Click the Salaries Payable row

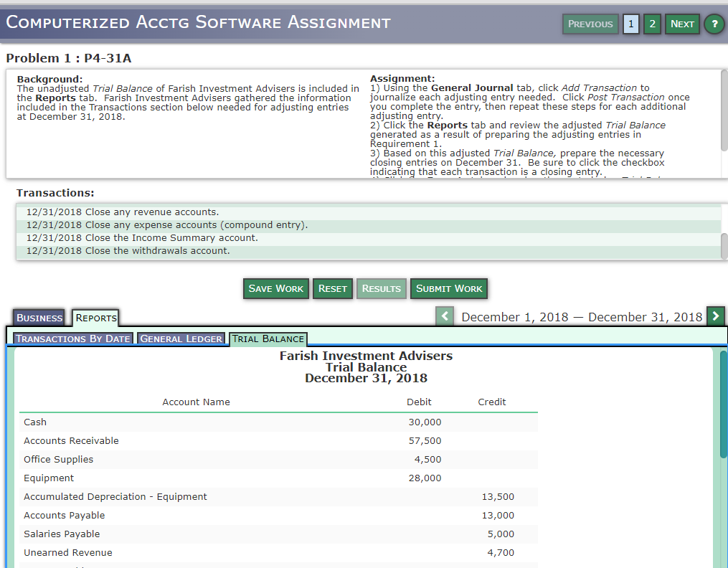tap(278, 534)
